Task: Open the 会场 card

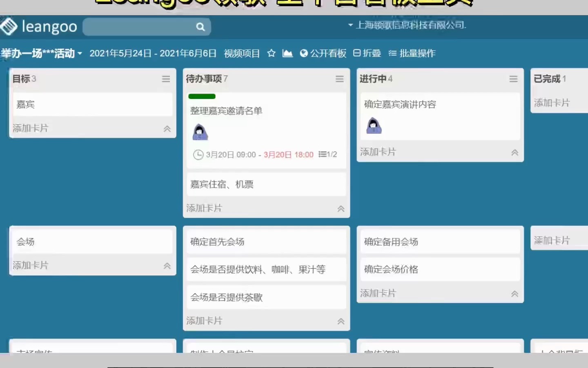Action: point(93,242)
